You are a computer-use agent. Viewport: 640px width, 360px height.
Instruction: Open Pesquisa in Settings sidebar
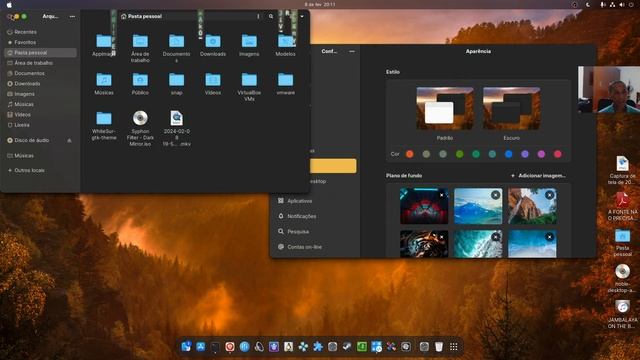point(298,231)
